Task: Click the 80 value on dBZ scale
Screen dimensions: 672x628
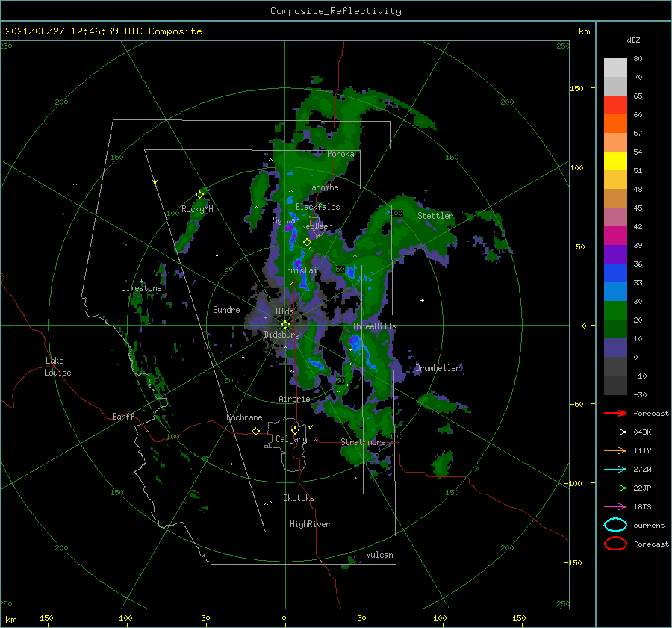Action: (638, 58)
